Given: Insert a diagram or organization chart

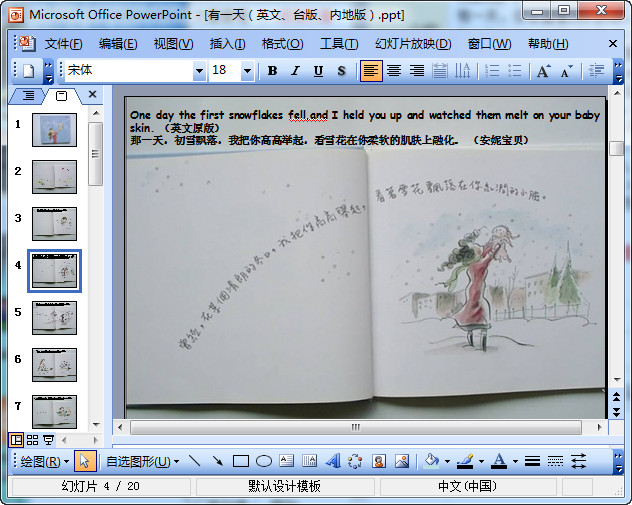Looking at the screenshot, I should [x=355, y=461].
